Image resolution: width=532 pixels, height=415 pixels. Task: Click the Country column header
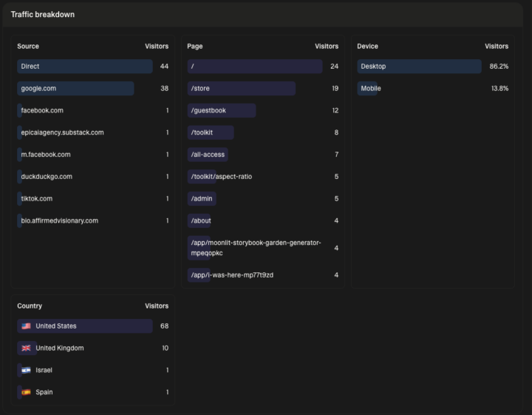pos(30,306)
